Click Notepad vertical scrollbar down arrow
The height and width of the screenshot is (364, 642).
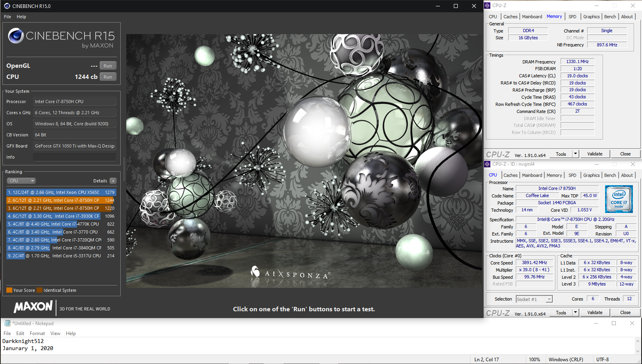coord(638,351)
